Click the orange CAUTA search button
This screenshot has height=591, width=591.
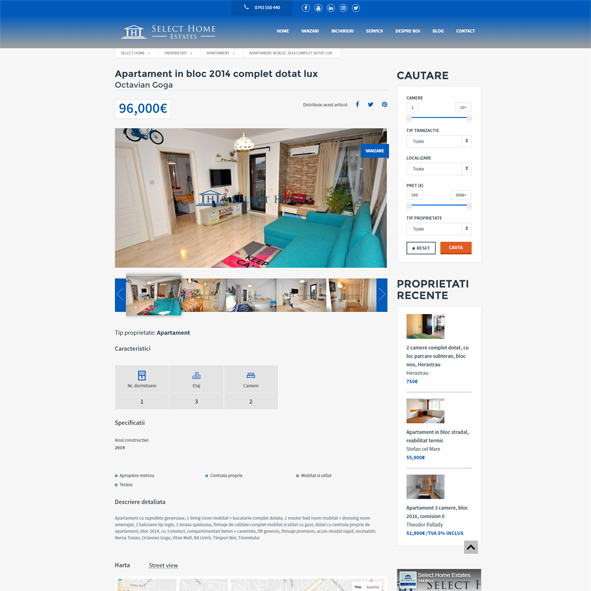tap(456, 248)
